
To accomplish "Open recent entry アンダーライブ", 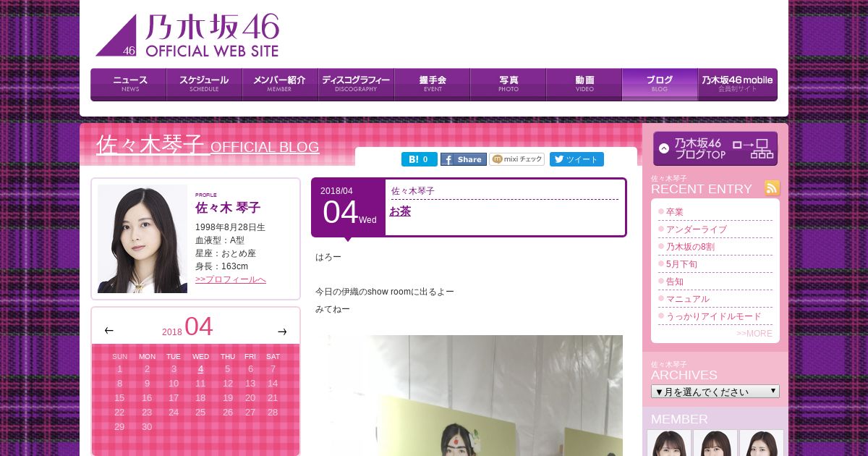I will [697, 229].
